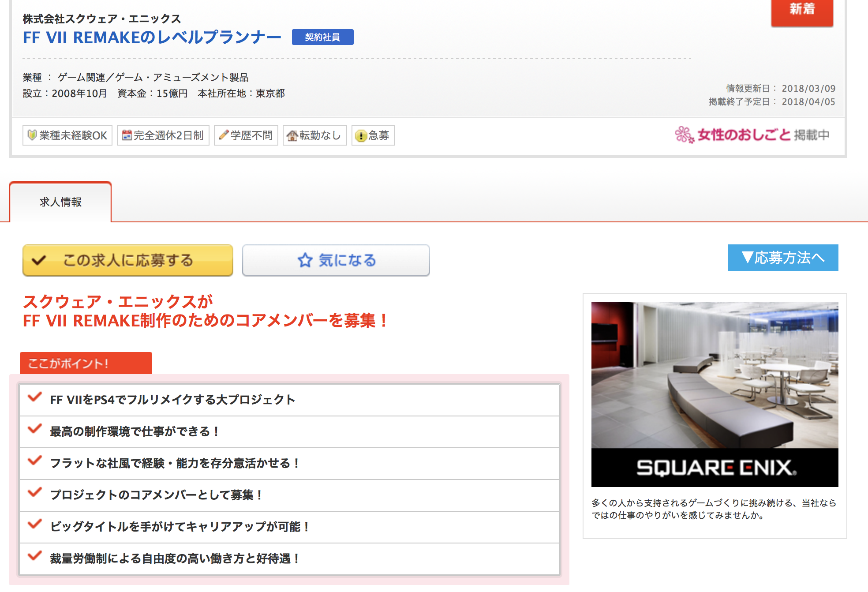This screenshot has width=868, height=592.
Task: Click the 契約社員 employment type badge
Action: [322, 37]
